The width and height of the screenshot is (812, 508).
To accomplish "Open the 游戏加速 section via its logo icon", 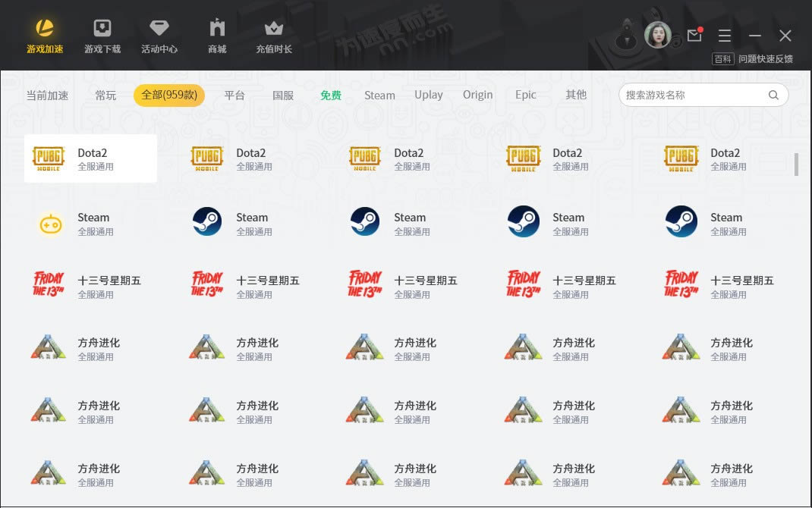I will [45, 29].
